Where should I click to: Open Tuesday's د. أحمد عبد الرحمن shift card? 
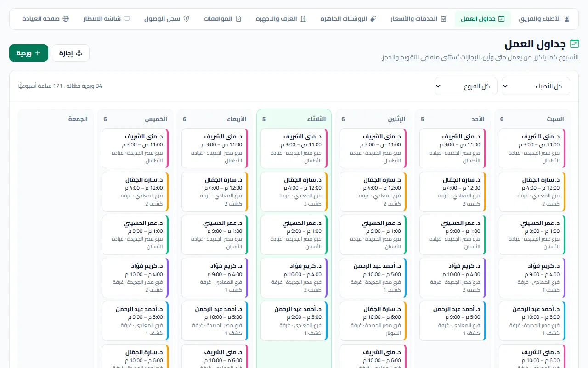pyautogui.click(x=294, y=321)
